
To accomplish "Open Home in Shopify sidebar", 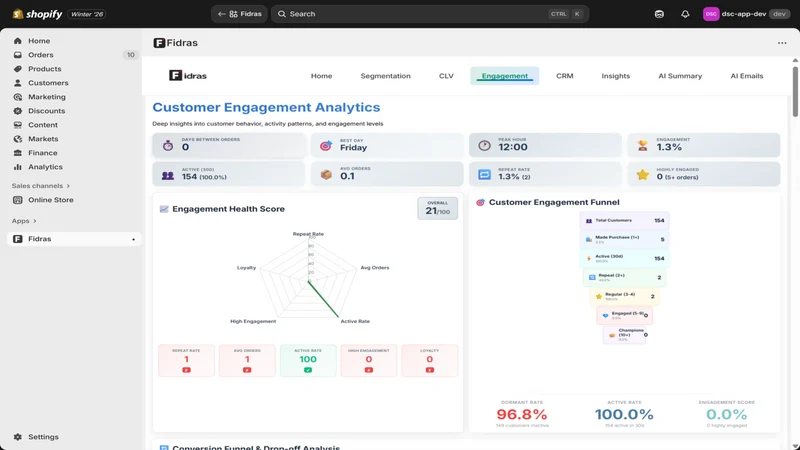I will 39,41.
